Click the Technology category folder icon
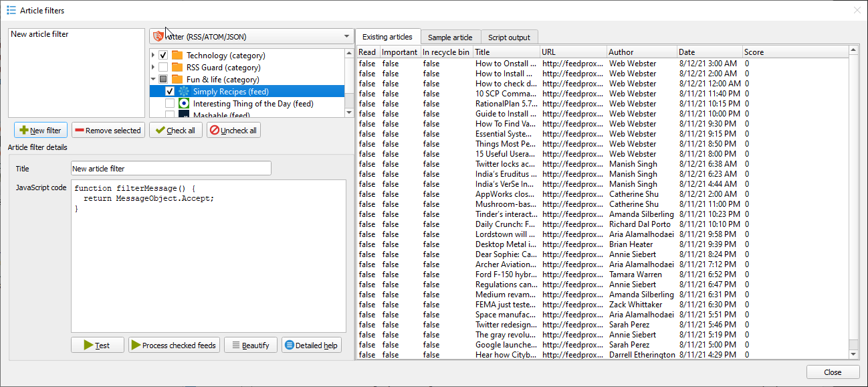The height and width of the screenshot is (387, 868). 177,56
